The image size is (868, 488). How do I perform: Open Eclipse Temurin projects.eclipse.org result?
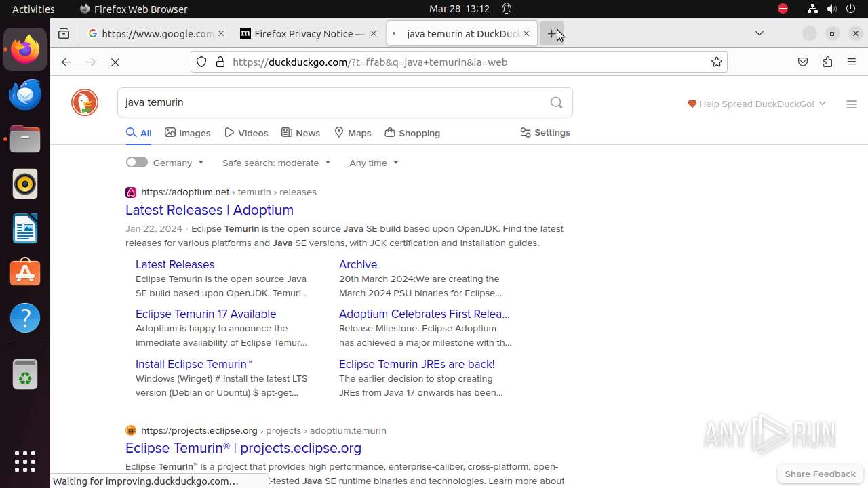243,448
